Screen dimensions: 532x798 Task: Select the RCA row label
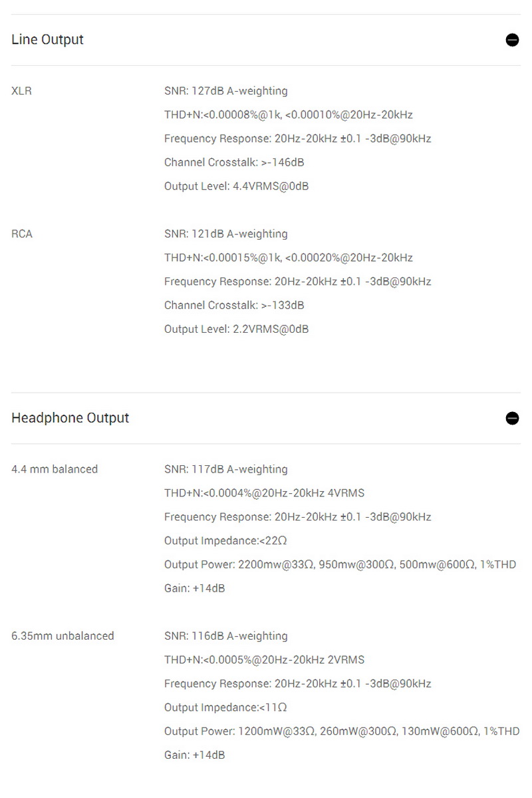point(22,234)
